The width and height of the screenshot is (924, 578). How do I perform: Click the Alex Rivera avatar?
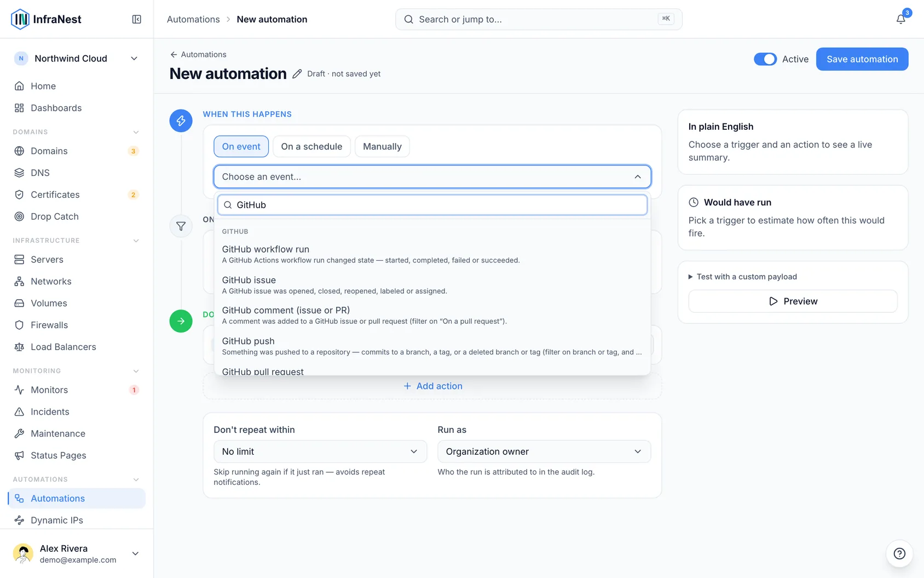point(23,553)
